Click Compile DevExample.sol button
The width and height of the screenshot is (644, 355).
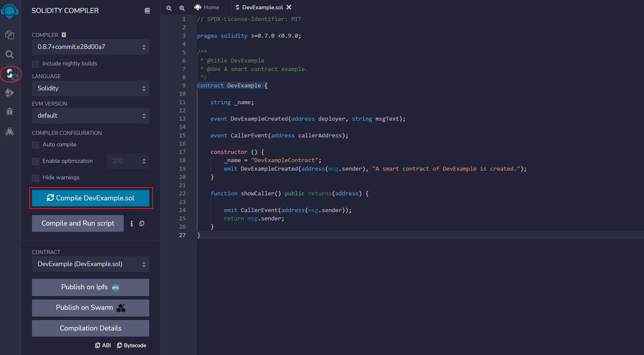[91, 198]
